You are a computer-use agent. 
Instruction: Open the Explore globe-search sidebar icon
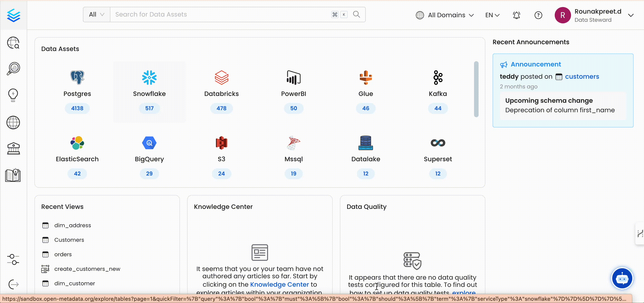pos(13,43)
